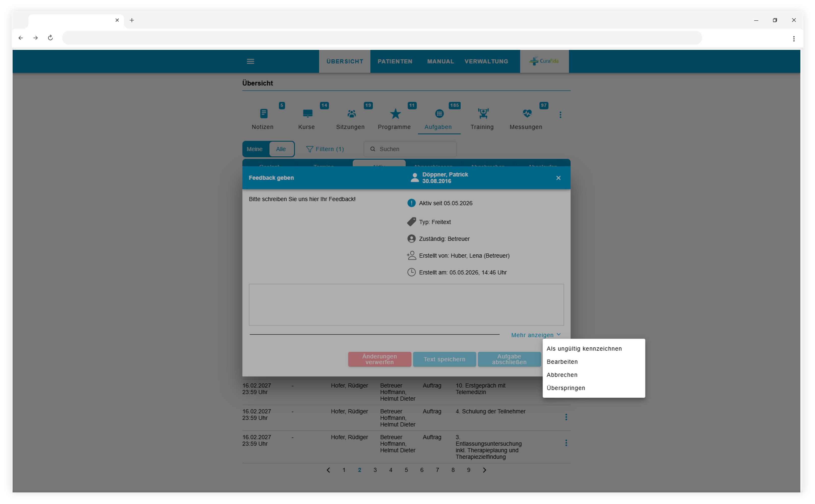Focus the Suchen search field

410,149
